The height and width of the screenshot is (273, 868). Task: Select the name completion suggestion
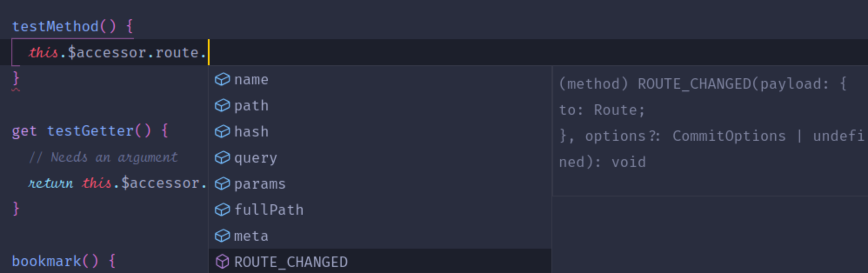pyautogui.click(x=251, y=79)
